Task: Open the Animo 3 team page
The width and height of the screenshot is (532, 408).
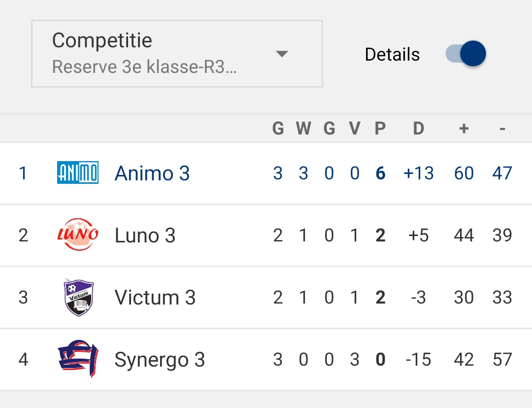Action: pos(152,173)
